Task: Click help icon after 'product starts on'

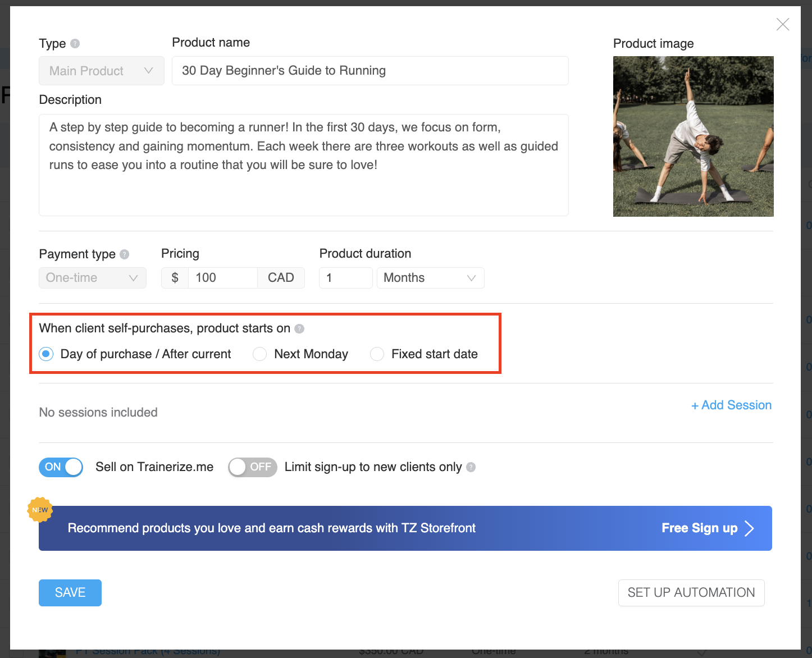Action: pos(299,328)
